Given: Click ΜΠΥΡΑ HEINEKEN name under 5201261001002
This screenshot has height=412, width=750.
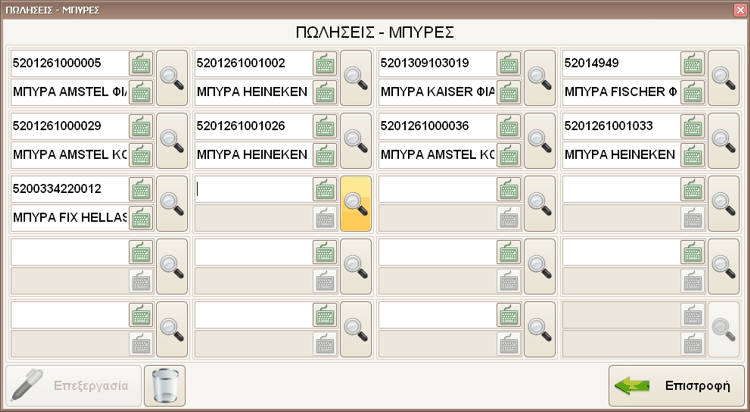Looking at the screenshot, I should [x=254, y=92].
